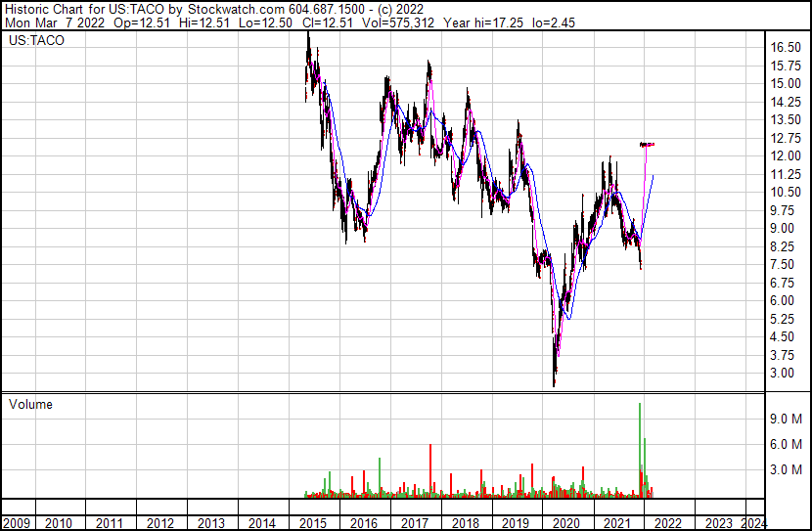Image resolution: width=812 pixels, height=531 pixels.
Task: Select the 2012 year label
Action: pyautogui.click(x=160, y=523)
